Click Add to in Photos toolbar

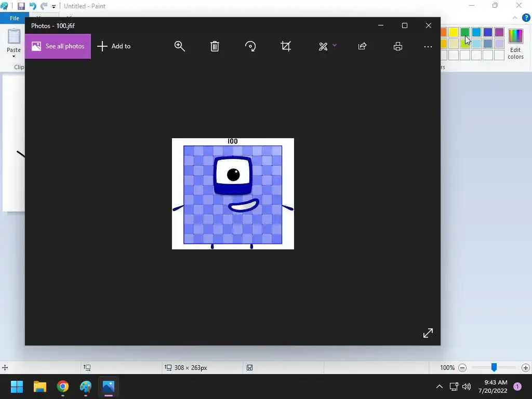pos(114,46)
